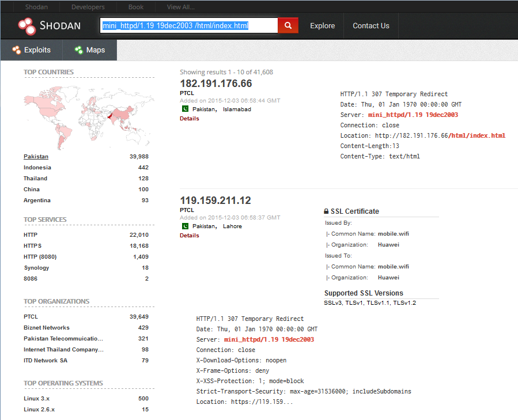Open the Book top menu item
Viewport: 518px width, 420px height.
coord(136,7)
